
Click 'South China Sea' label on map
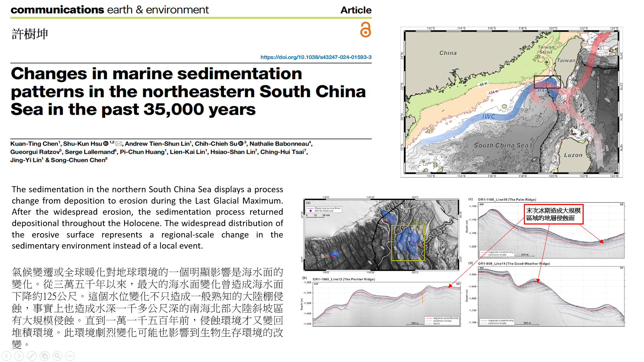coord(501,145)
